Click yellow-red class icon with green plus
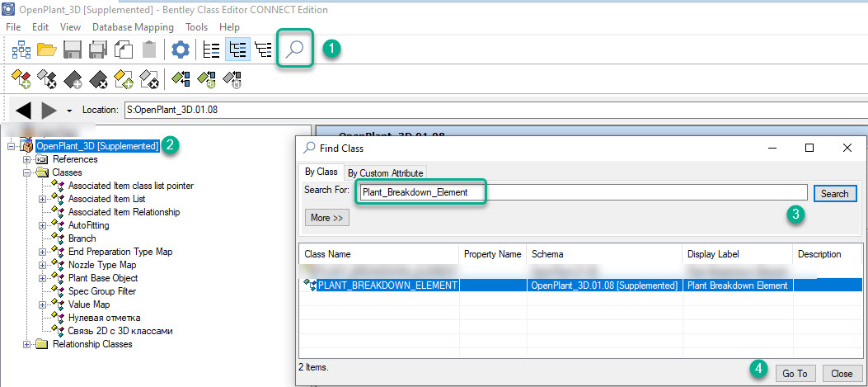 coord(21,79)
